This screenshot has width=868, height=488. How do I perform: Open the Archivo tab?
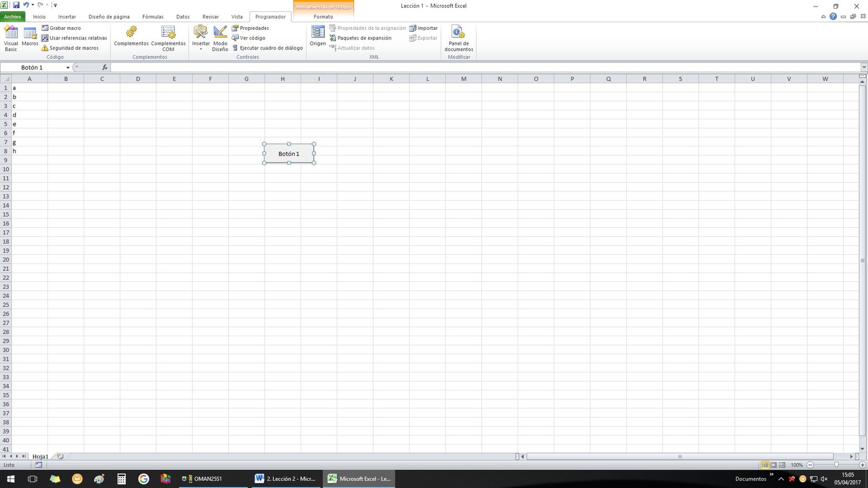pos(12,17)
